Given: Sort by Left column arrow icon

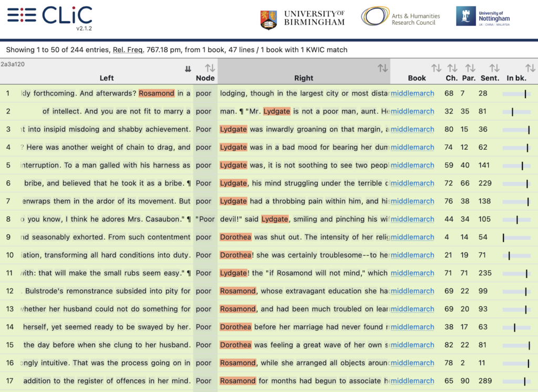Looking at the screenshot, I should [x=188, y=69].
